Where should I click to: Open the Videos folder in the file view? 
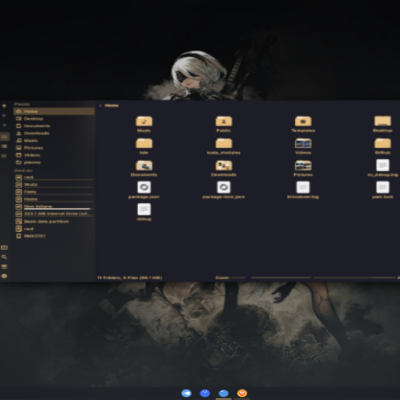coord(303,146)
